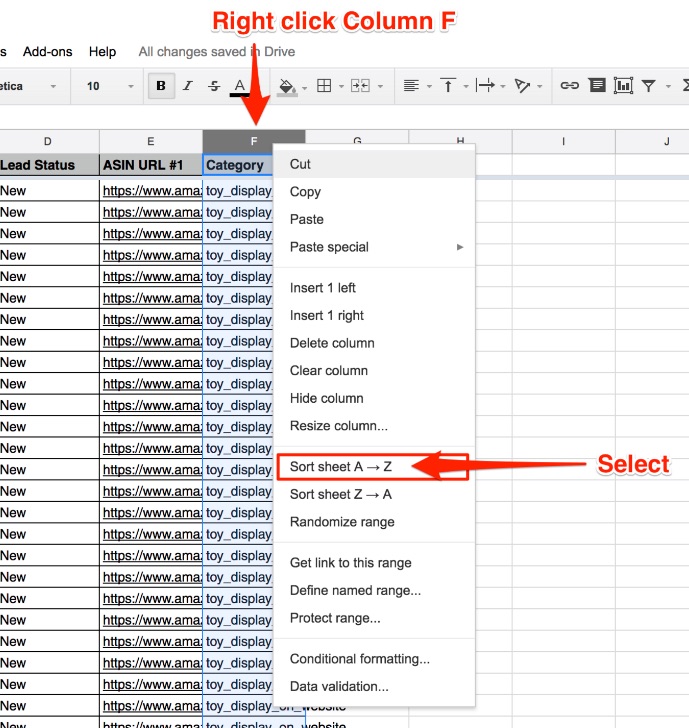The height and width of the screenshot is (728, 689).
Task: Choose Copy in context menu
Action: (x=374, y=192)
